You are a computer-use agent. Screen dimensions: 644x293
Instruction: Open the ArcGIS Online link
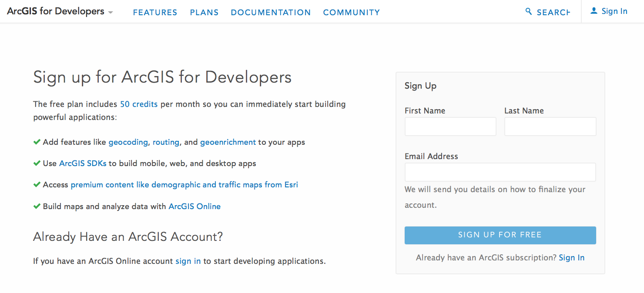(x=195, y=206)
